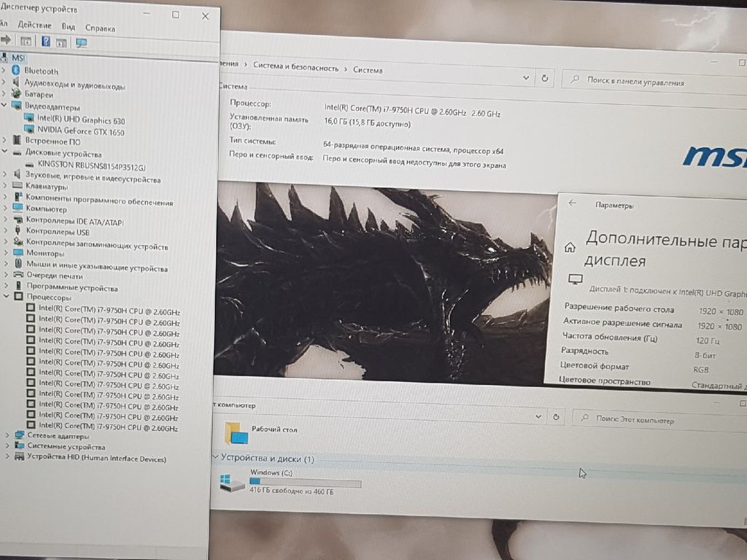
Task: Open the address dropdown in Этот компьютер window
Action: tap(538, 416)
